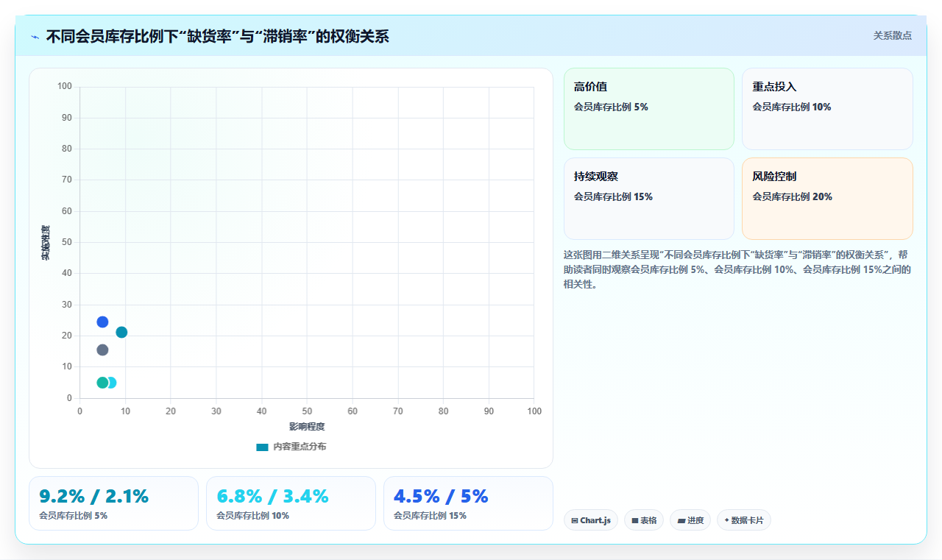Click the Chart.js tag
942x560 pixels.
click(x=591, y=520)
